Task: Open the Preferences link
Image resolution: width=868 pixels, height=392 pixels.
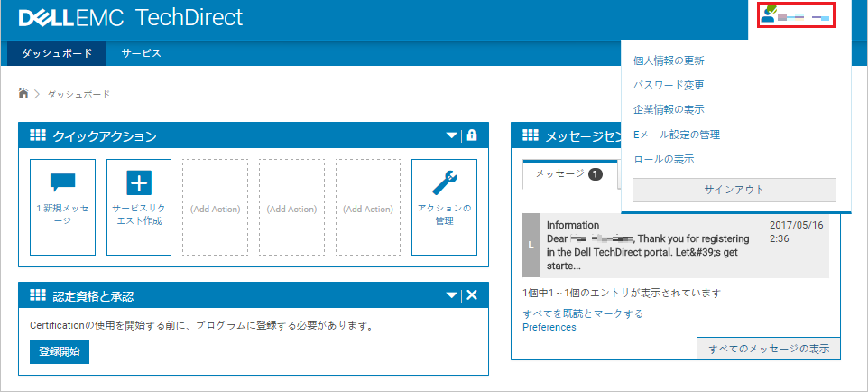Action: coord(549,327)
